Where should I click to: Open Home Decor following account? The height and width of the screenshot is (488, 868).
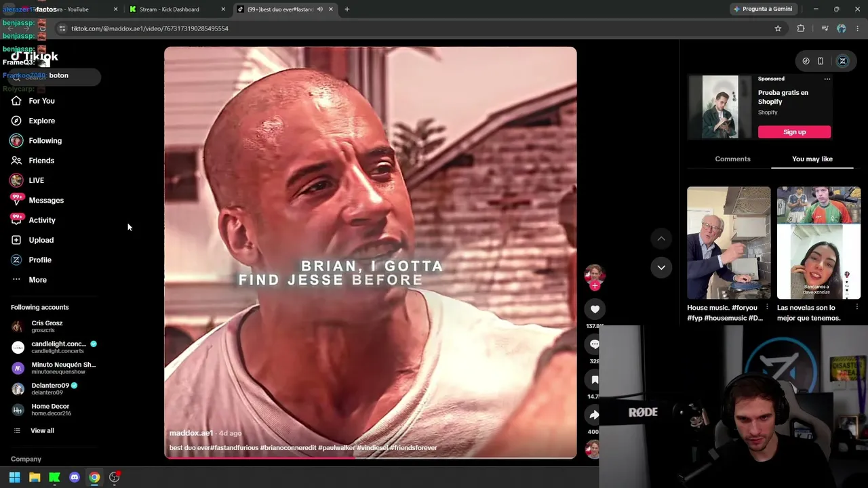41,410
